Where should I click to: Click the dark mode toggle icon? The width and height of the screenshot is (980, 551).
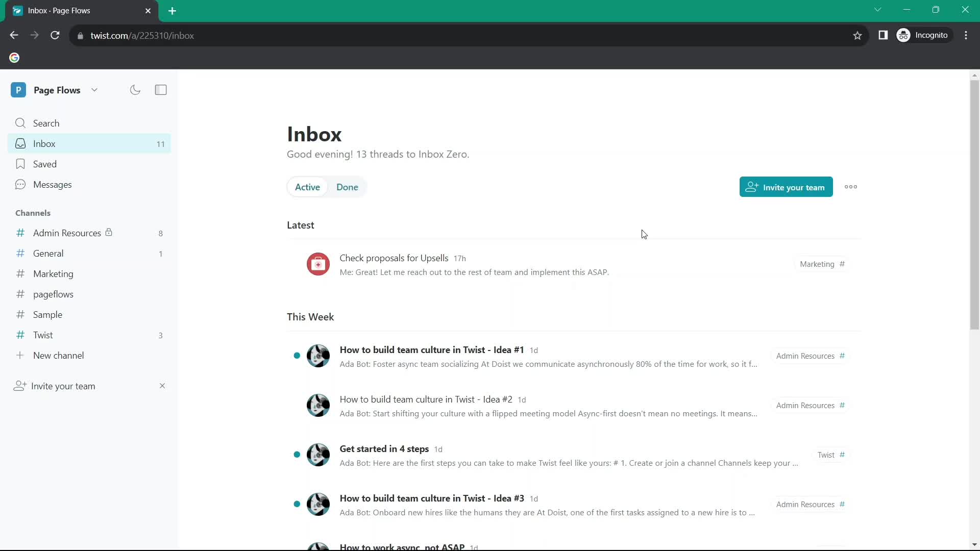[x=135, y=89]
